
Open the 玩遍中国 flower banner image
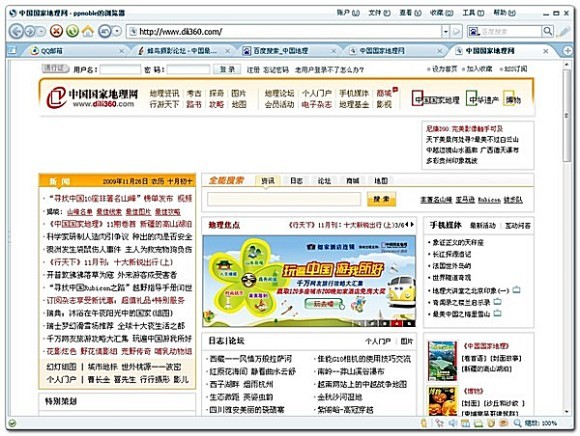[309, 281]
